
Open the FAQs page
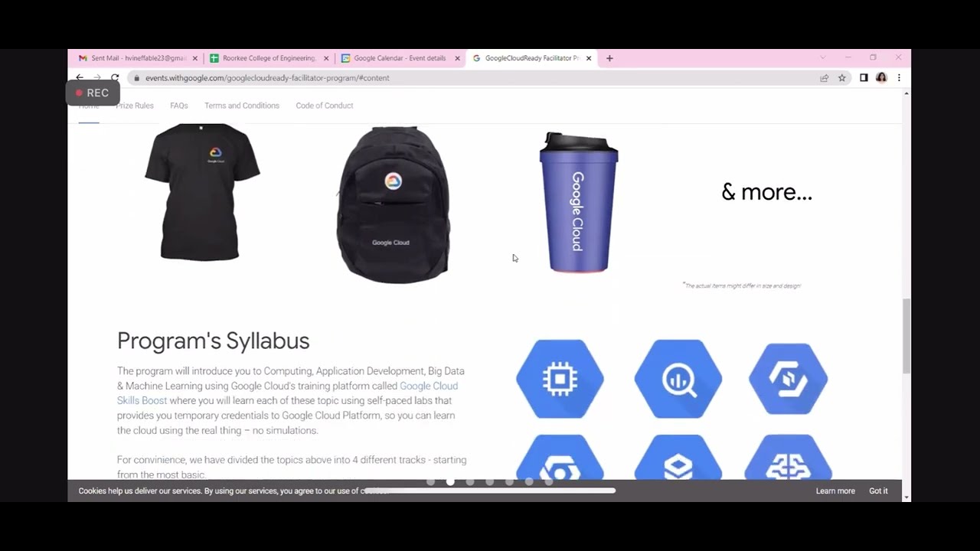pos(179,106)
